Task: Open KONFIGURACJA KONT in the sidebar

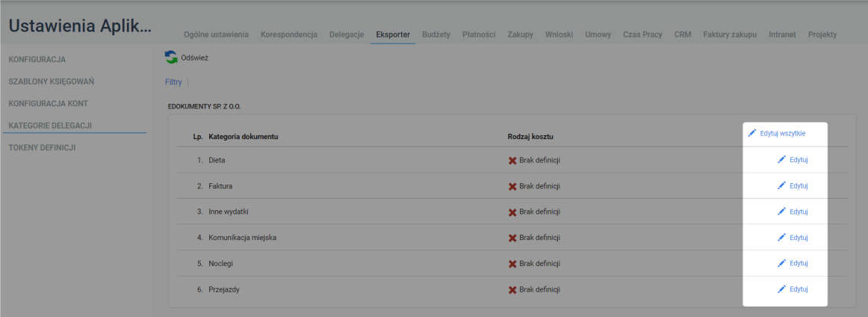Action: click(x=48, y=104)
